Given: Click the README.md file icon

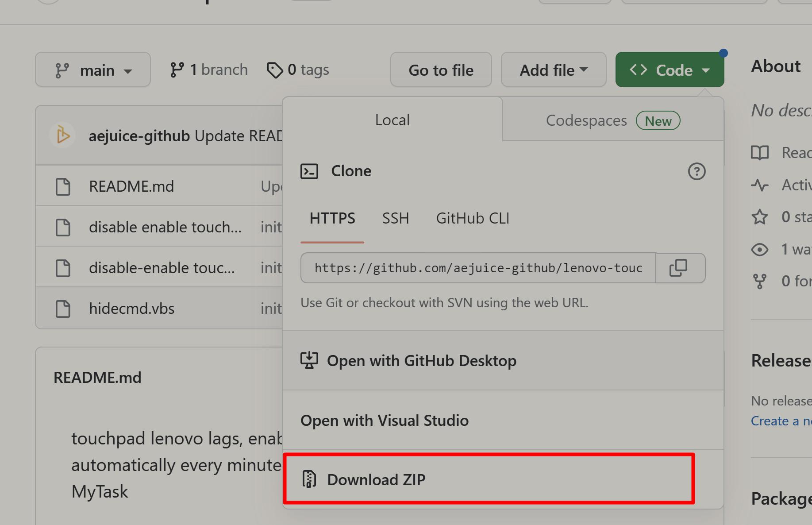Looking at the screenshot, I should click(x=63, y=186).
